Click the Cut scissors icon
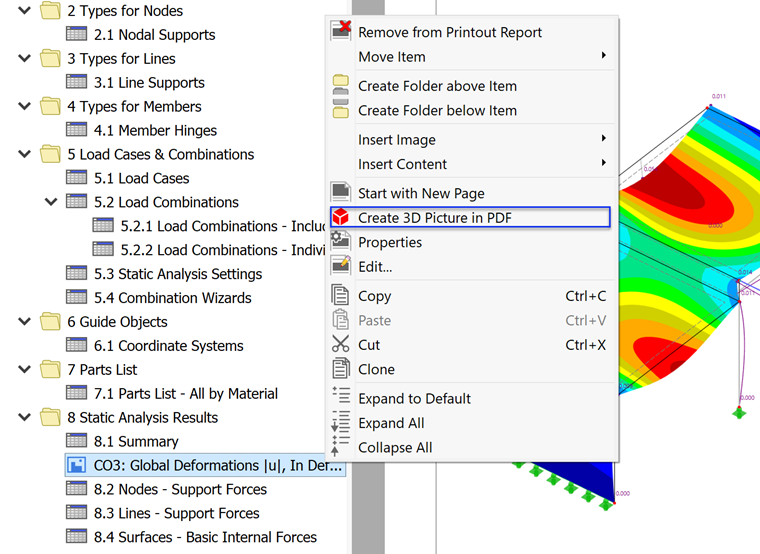The width and height of the screenshot is (760, 554). point(340,344)
